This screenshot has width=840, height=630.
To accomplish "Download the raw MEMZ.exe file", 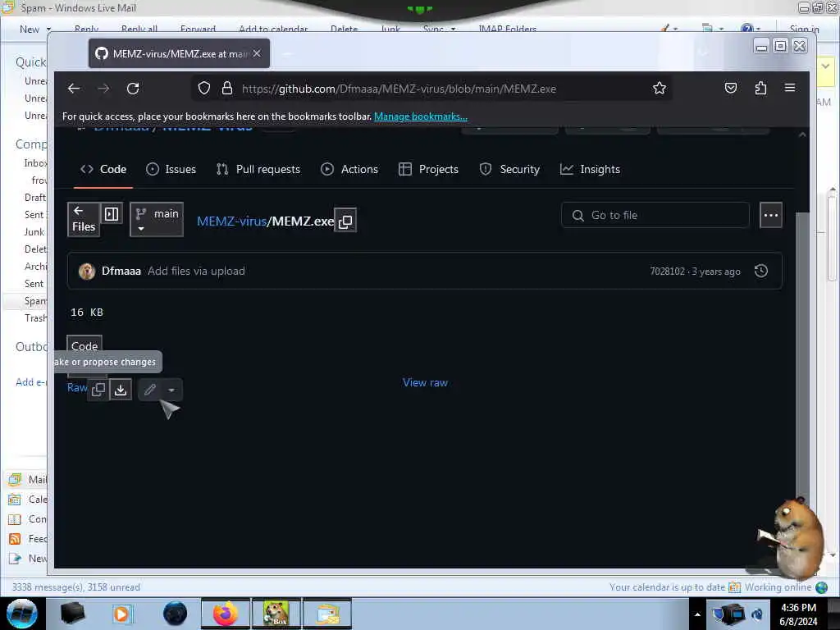I will tap(121, 390).
